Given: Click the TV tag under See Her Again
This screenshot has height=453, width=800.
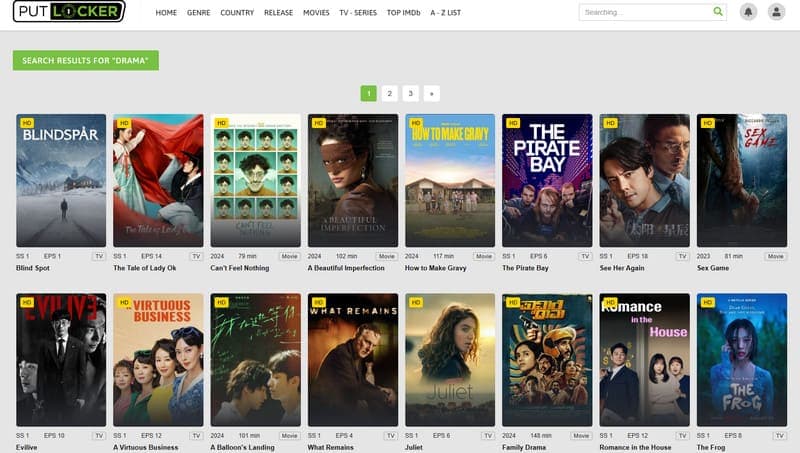Looking at the screenshot, I should 683,256.
